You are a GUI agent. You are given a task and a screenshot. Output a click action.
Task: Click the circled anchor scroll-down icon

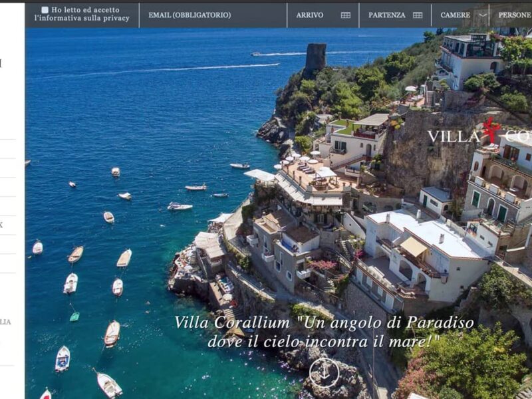[324, 373]
